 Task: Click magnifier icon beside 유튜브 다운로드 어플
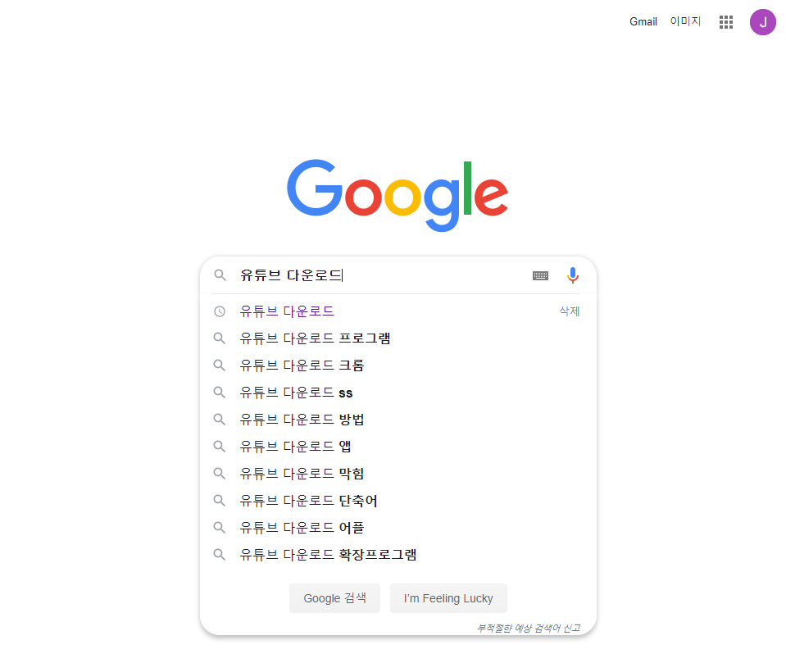[220, 528]
